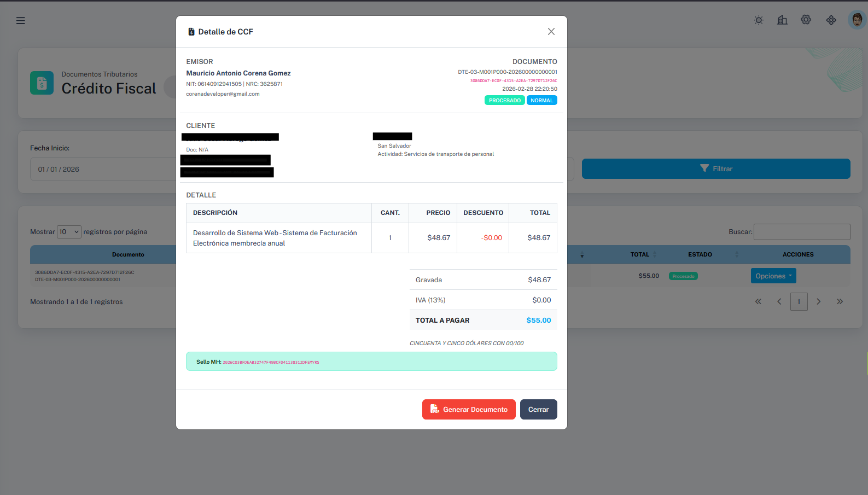Image resolution: width=868 pixels, height=495 pixels.
Task: Go to the last page arrows
Action: point(840,301)
